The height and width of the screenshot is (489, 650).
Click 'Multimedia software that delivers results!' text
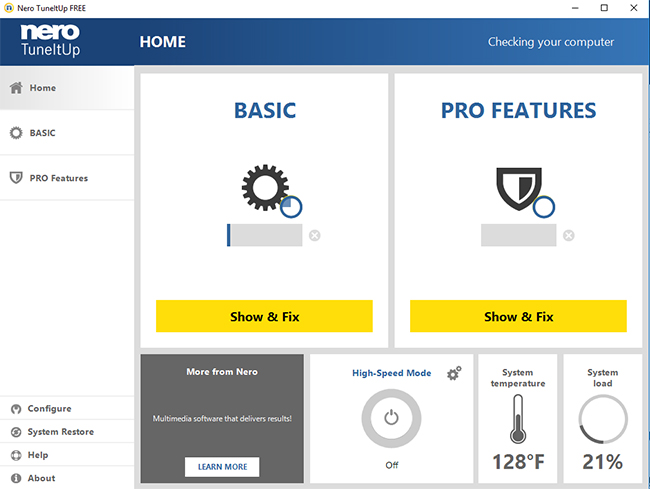coord(222,419)
